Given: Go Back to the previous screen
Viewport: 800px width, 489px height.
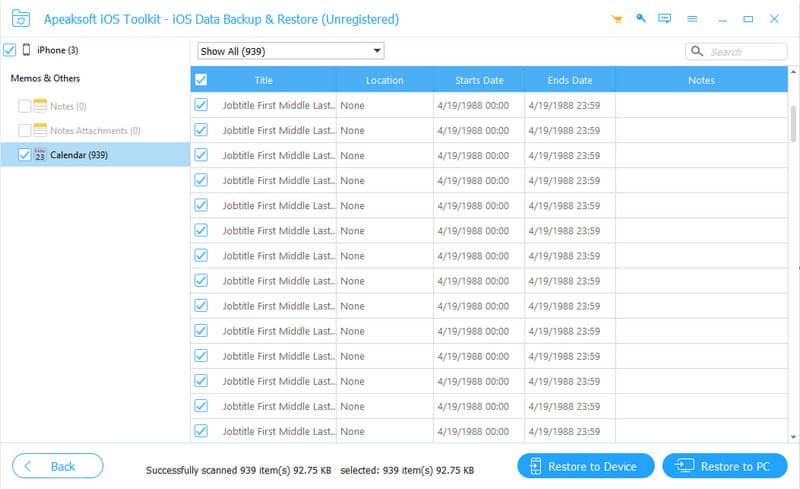Looking at the screenshot, I should tap(57, 466).
